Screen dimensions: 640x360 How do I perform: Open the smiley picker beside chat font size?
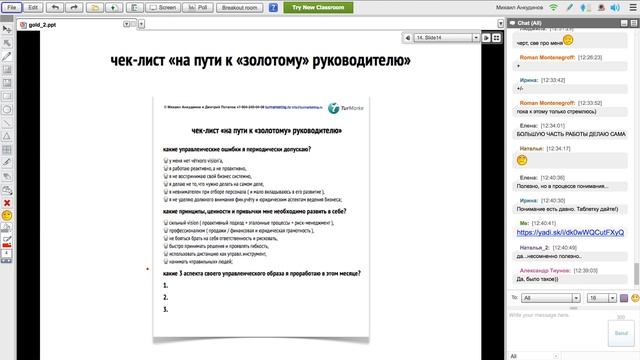coord(635,298)
